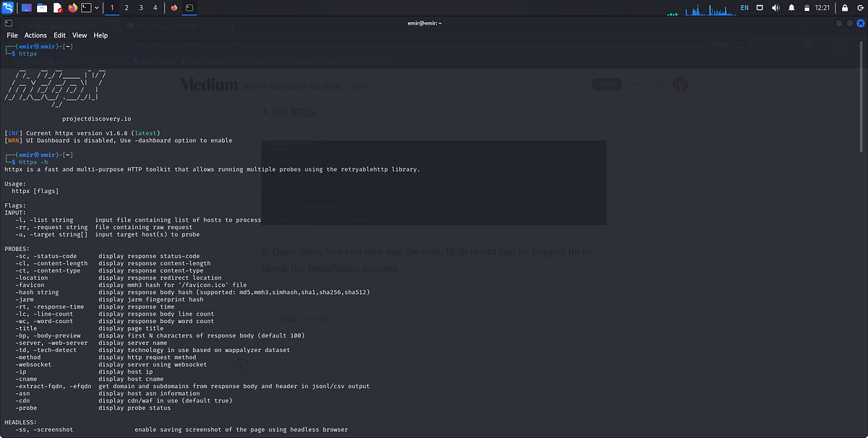Click the Medium notifications bell
The image size is (868, 438).
tap(658, 84)
